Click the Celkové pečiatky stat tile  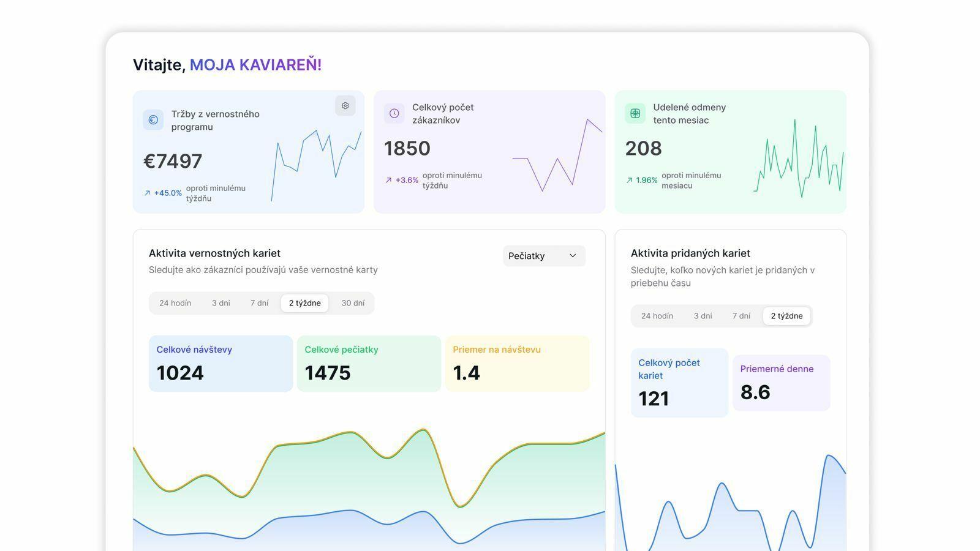369,364
